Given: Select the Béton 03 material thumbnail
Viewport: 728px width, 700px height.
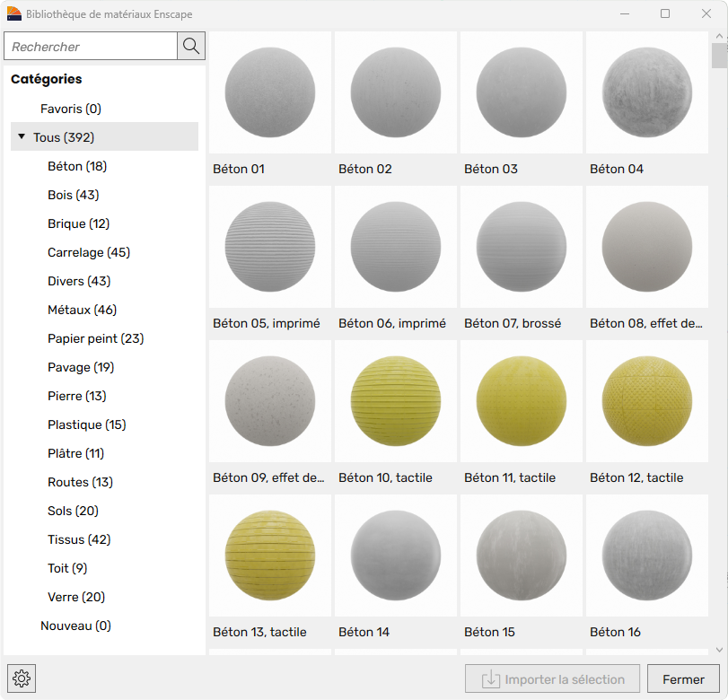Looking at the screenshot, I should tap(522, 92).
